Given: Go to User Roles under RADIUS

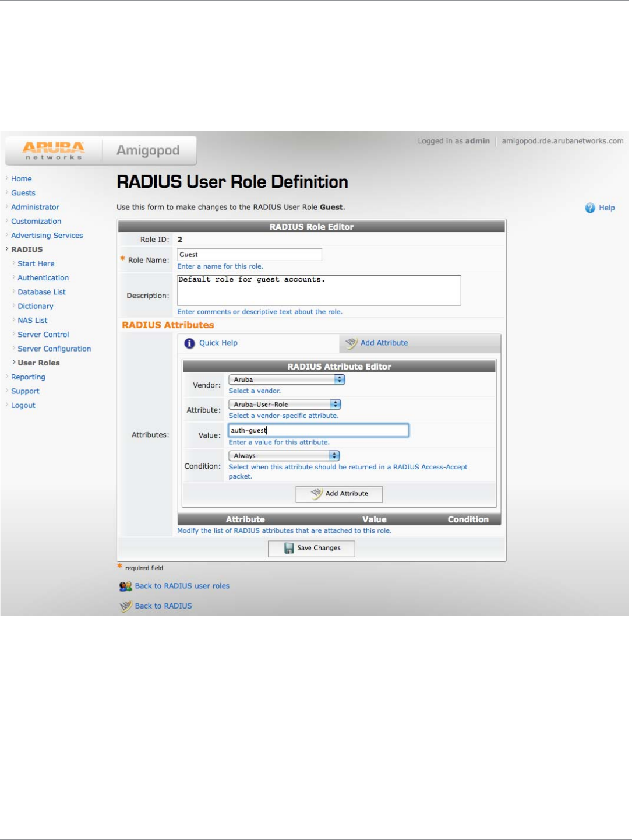Looking at the screenshot, I should pyautogui.click(x=38, y=363).
